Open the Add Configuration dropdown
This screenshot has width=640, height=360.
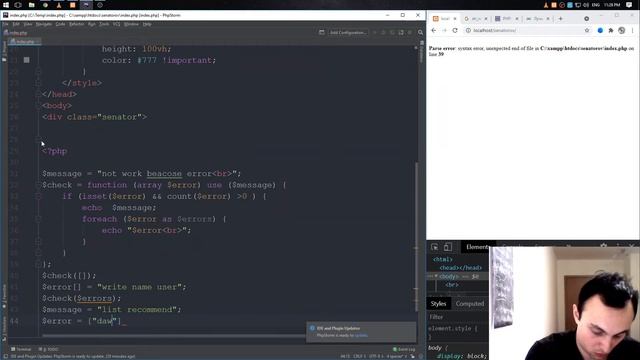click(x=348, y=32)
